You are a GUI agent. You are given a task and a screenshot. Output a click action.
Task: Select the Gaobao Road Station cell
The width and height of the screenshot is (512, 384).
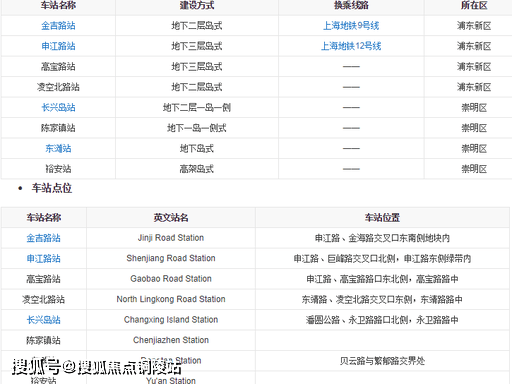[x=171, y=279]
